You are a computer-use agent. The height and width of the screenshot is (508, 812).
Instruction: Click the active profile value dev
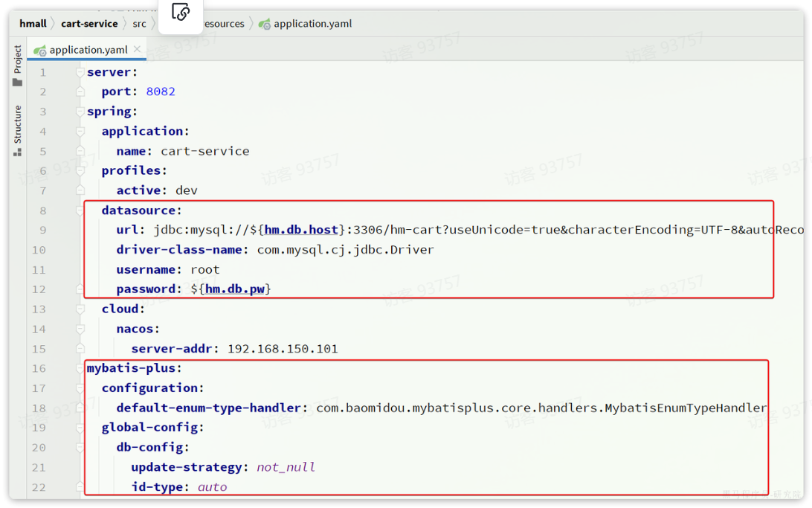[187, 190]
